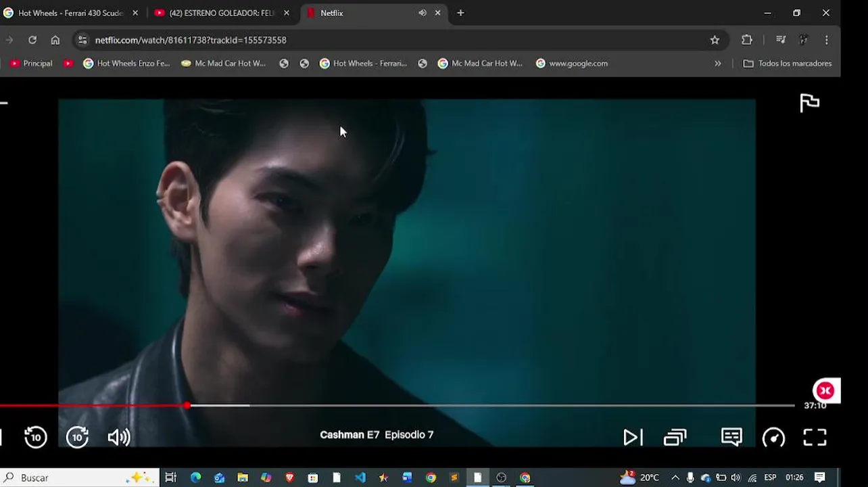Click the Buscar taskbar search box

(x=80, y=478)
